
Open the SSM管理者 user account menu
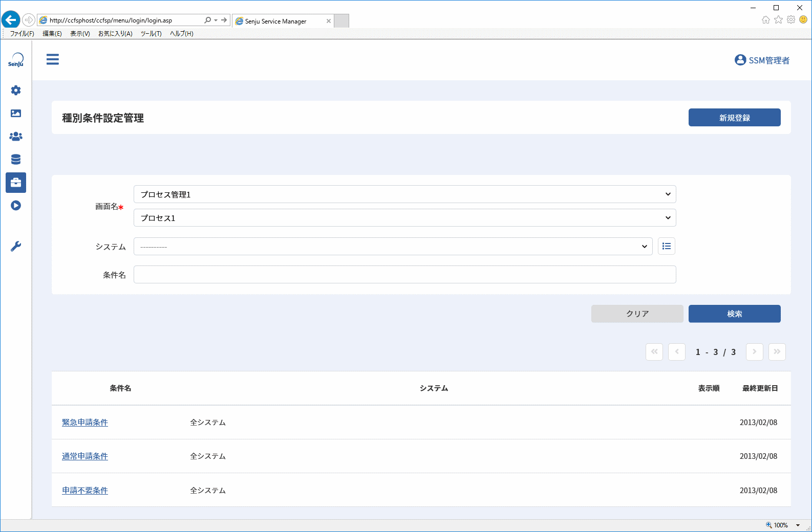[x=762, y=60]
